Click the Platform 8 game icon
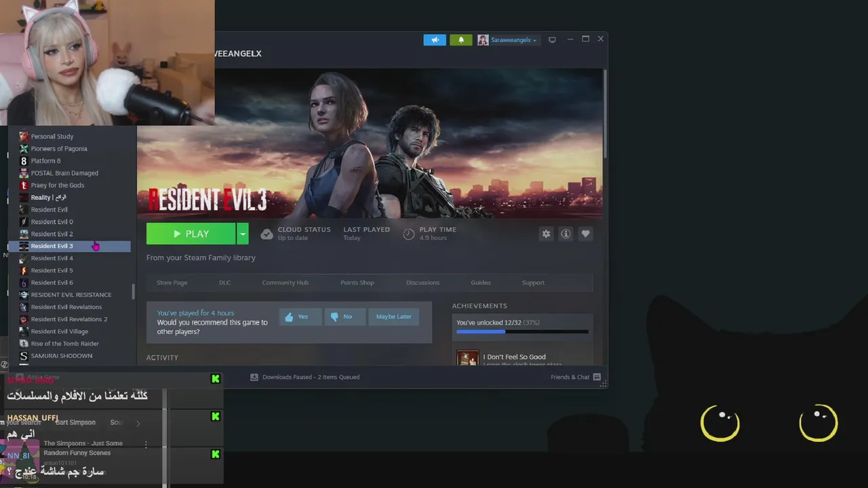868x488 pixels. click(x=24, y=161)
